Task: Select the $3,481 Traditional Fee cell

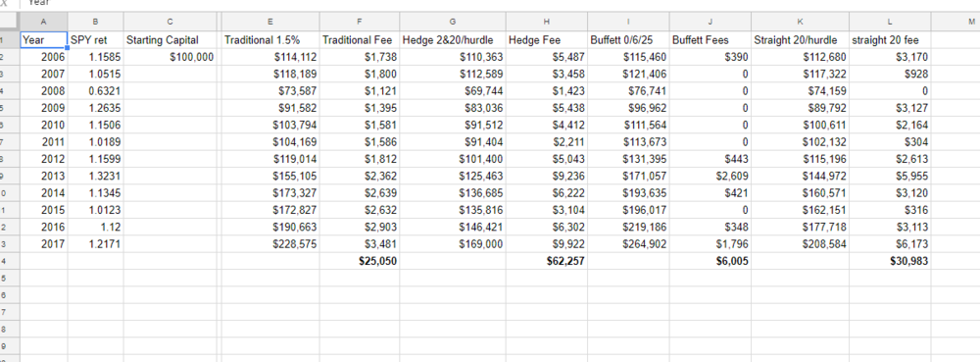Action: [360, 244]
